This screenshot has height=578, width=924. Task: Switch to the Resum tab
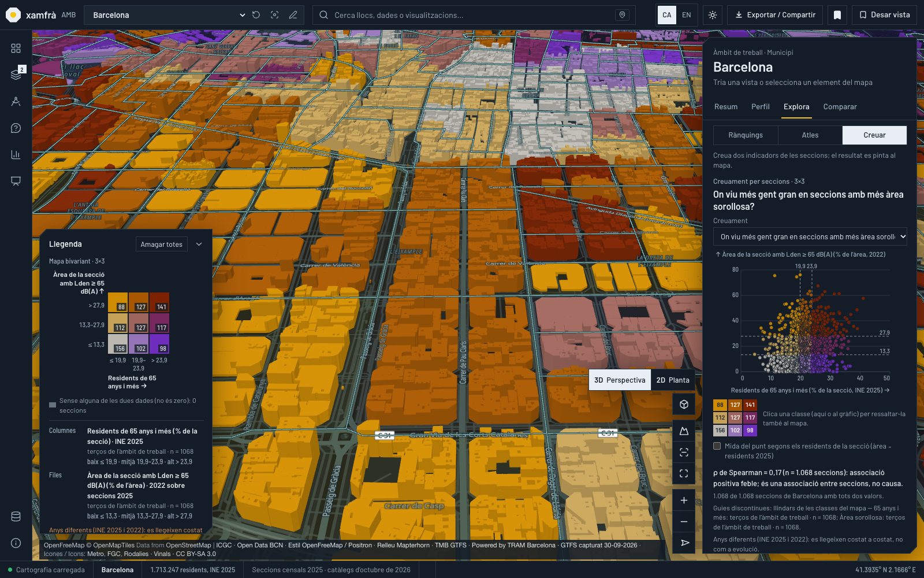[726, 107]
